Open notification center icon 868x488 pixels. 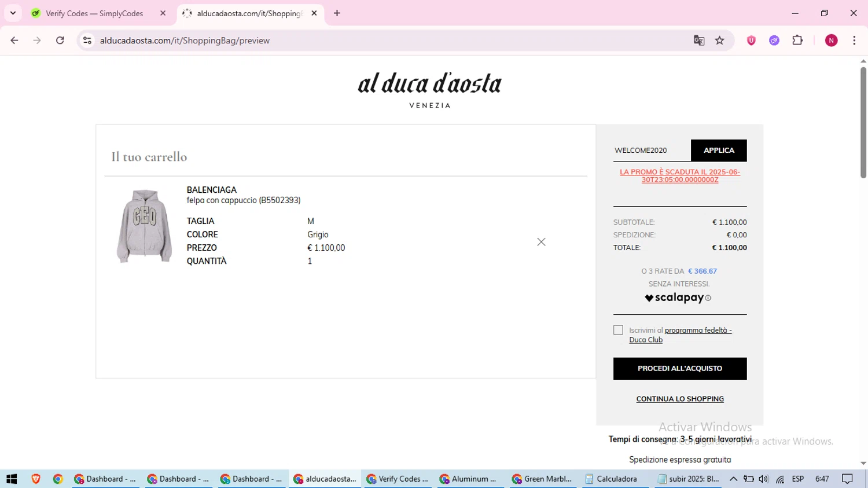pyautogui.click(x=848, y=479)
